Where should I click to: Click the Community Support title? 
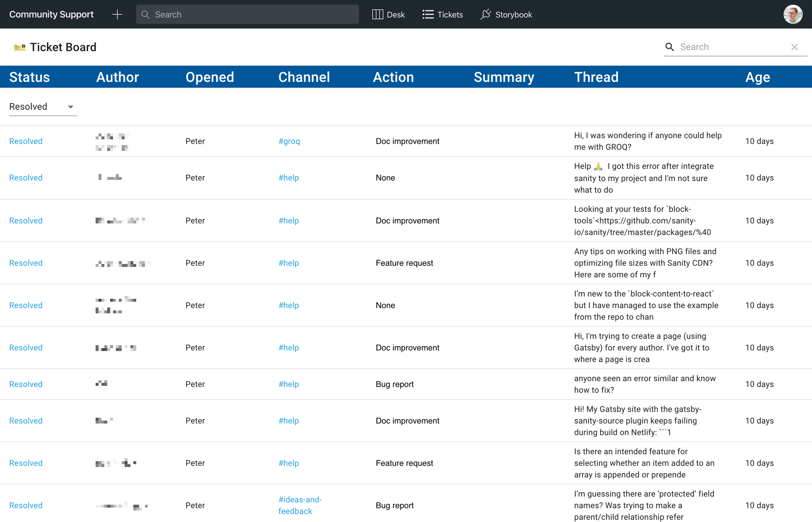tap(51, 14)
